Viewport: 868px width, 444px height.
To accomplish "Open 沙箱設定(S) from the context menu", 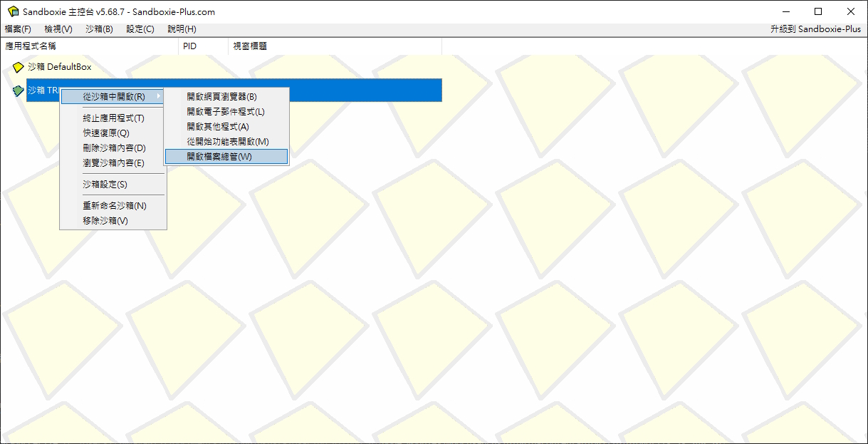I will pyautogui.click(x=113, y=185).
